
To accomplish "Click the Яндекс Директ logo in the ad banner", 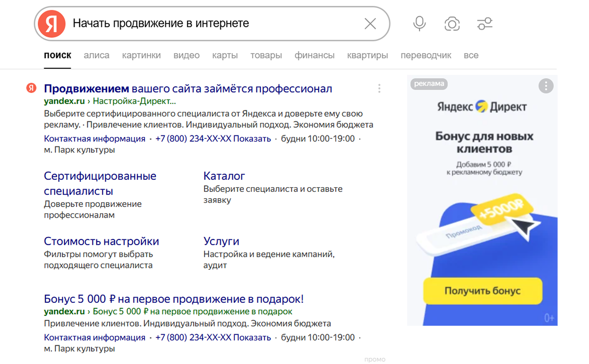I will [x=482, y=107].
